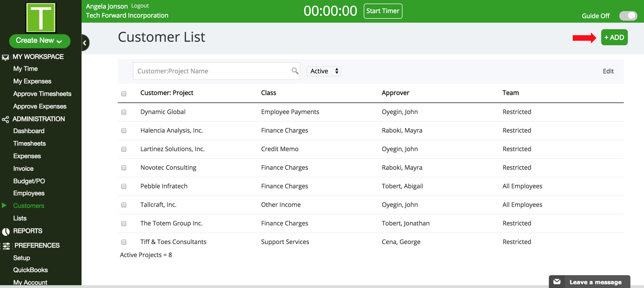Open My Time in sidebar
The height and width of the screenshot is (288, 644).
25,69
